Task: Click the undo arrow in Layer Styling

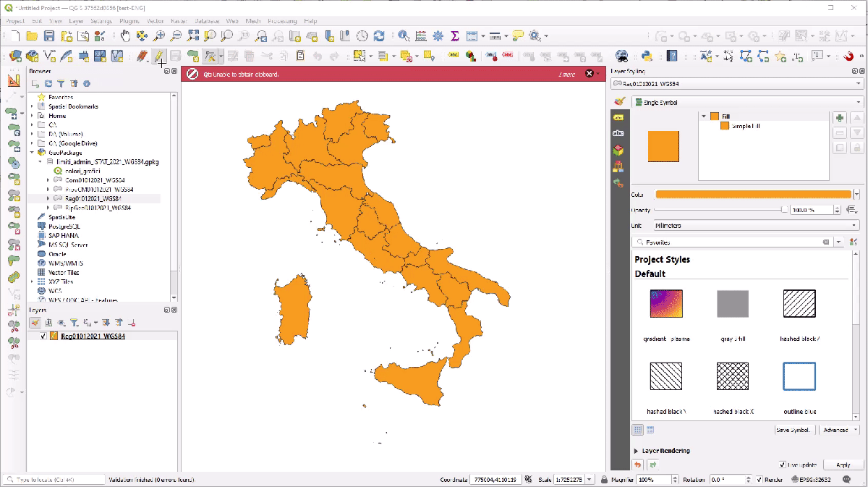Action: point(637,465)
